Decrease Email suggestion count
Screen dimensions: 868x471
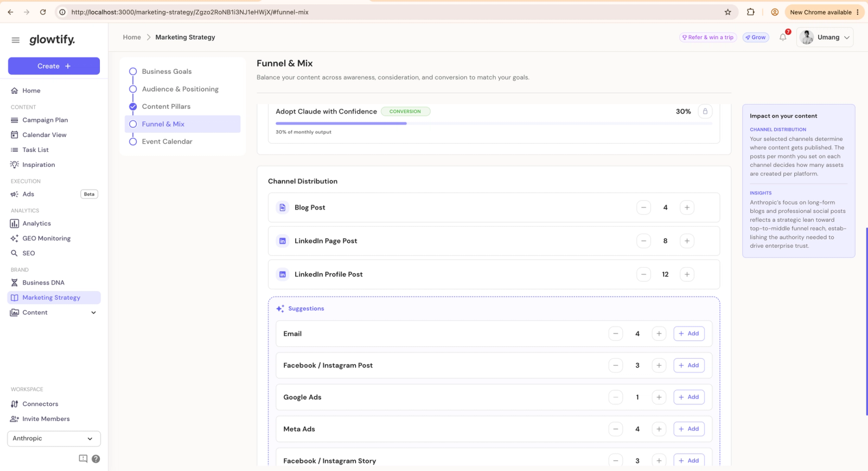(615, 334)
